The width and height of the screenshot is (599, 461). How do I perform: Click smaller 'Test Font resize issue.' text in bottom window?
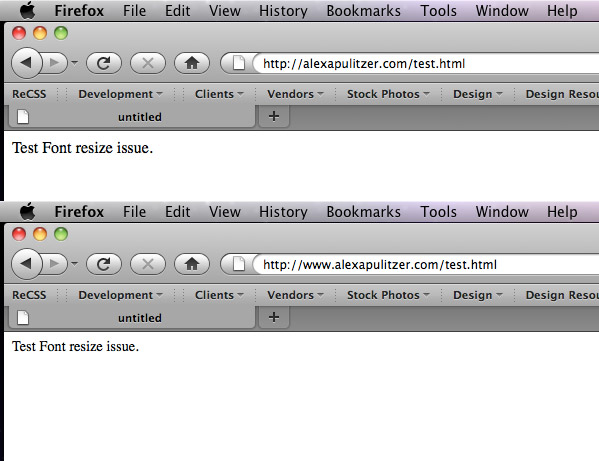pos(75,346)
